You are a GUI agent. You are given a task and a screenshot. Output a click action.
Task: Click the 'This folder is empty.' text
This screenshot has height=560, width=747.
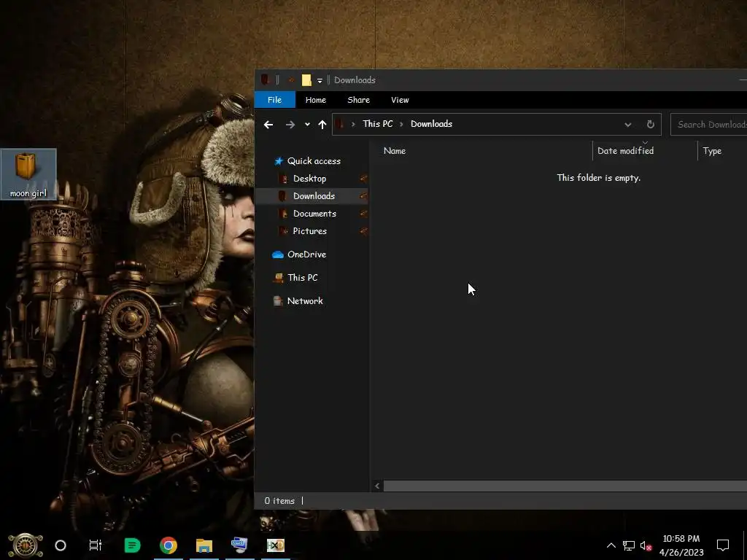599,178
